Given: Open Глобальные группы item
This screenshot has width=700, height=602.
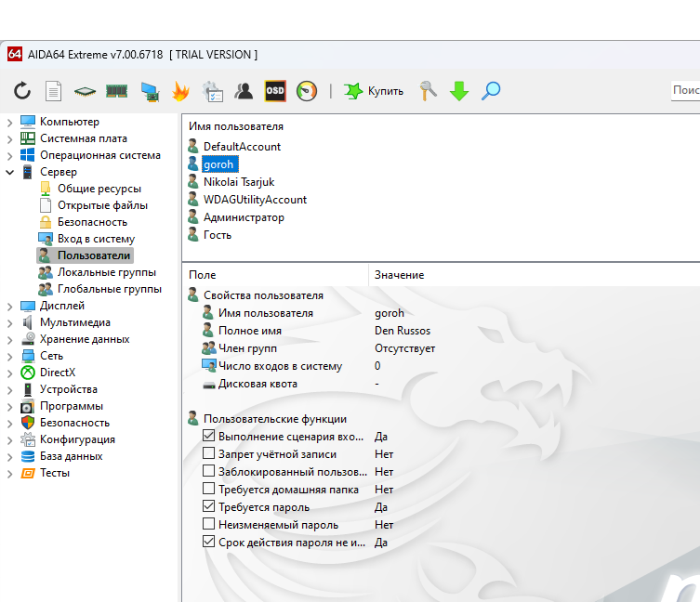Looking at the screenshot, I should pos(110,289).
